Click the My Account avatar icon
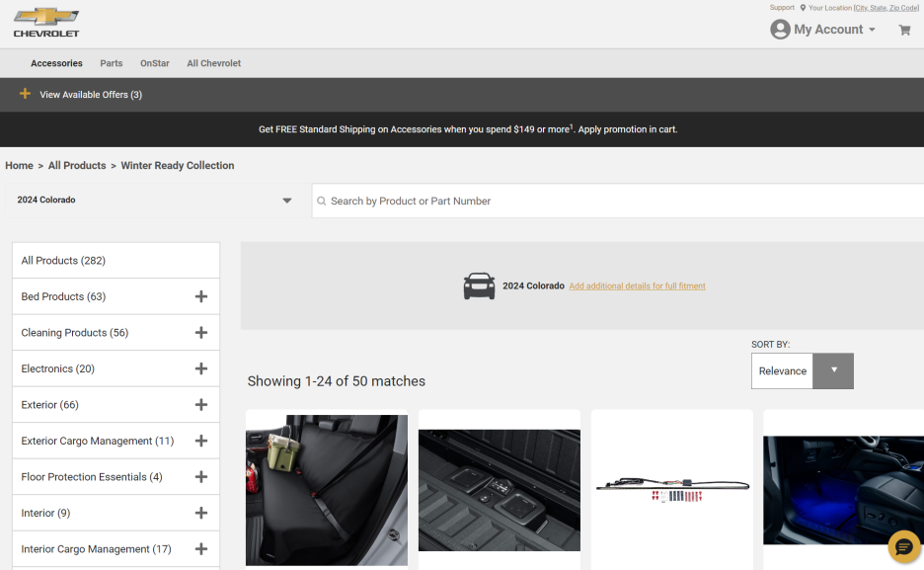 point(780,29)
